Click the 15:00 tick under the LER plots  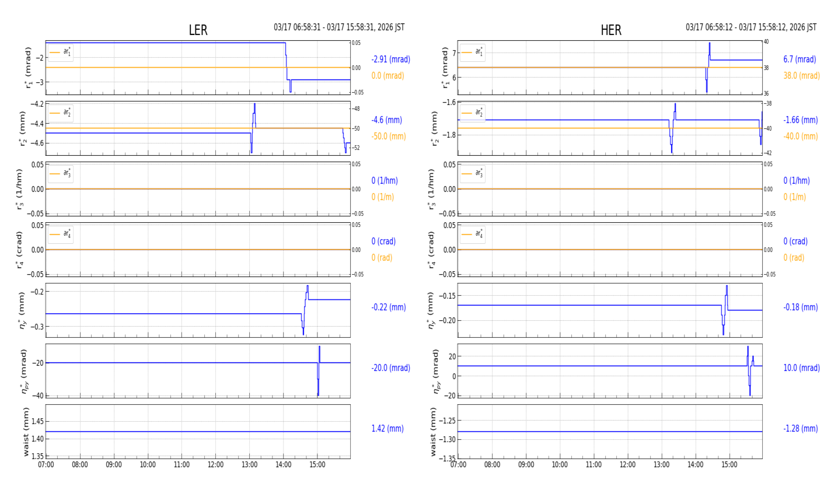(317, 465)
